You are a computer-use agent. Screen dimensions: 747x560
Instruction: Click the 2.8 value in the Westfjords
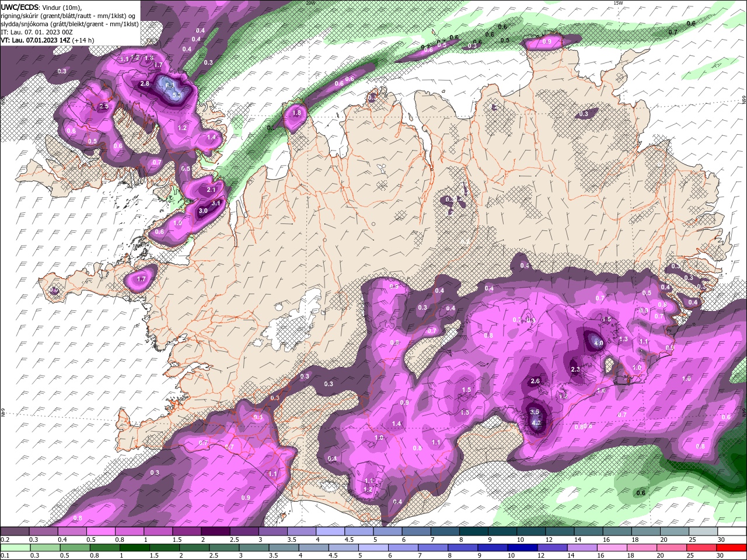click(x=145, y=84)
